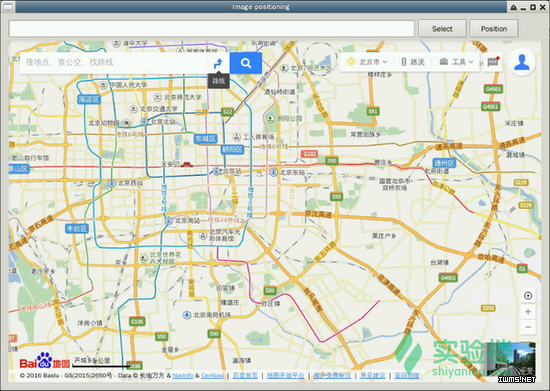
Task: Click the locate-me target icon
Action: 528,296
